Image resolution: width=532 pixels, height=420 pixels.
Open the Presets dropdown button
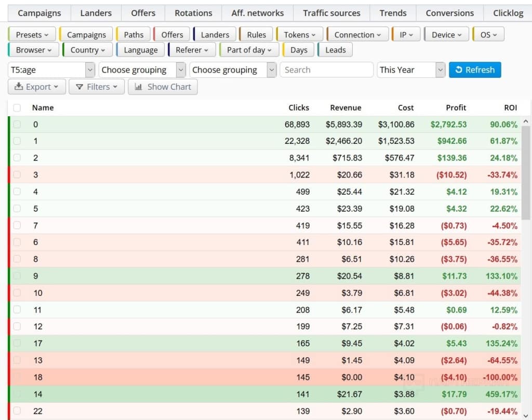32,35
